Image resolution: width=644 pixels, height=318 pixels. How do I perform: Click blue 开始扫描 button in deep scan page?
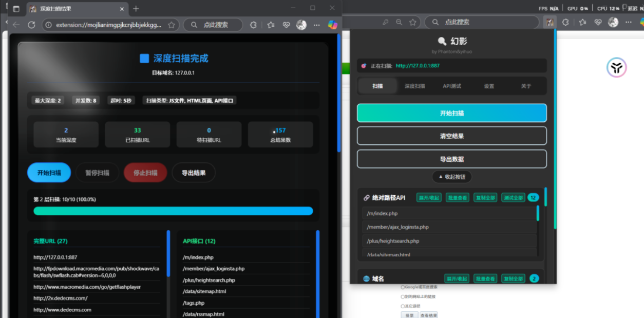coord(49,173)
